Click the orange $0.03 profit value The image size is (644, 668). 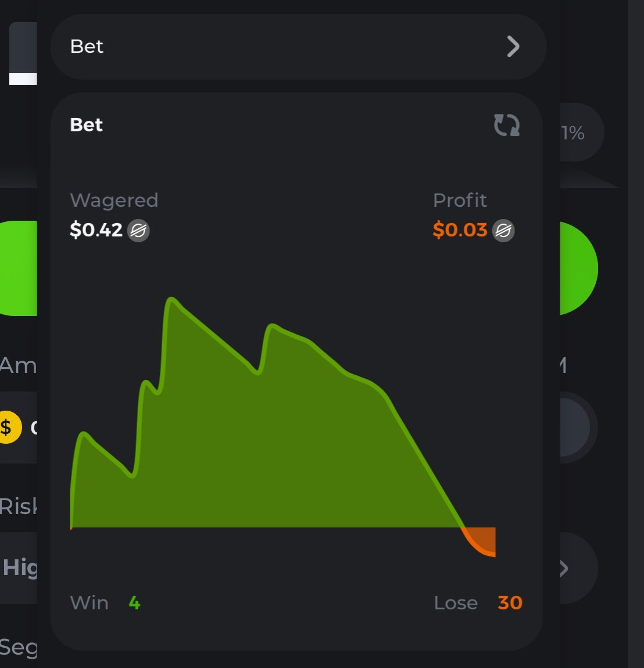coord(460,230)
